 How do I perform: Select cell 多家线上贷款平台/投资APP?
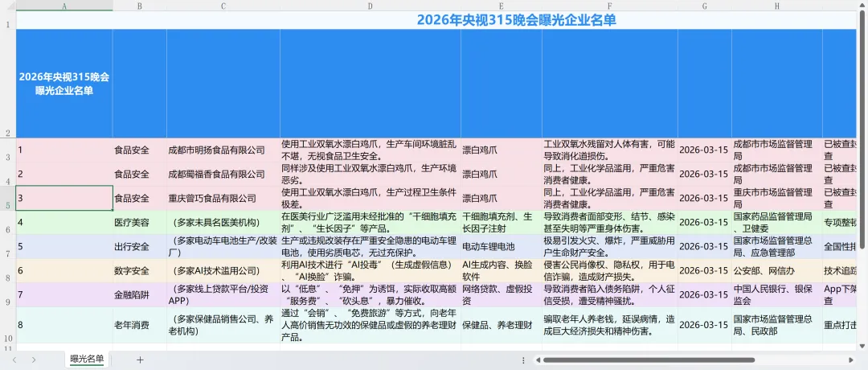tap(223, 294)
